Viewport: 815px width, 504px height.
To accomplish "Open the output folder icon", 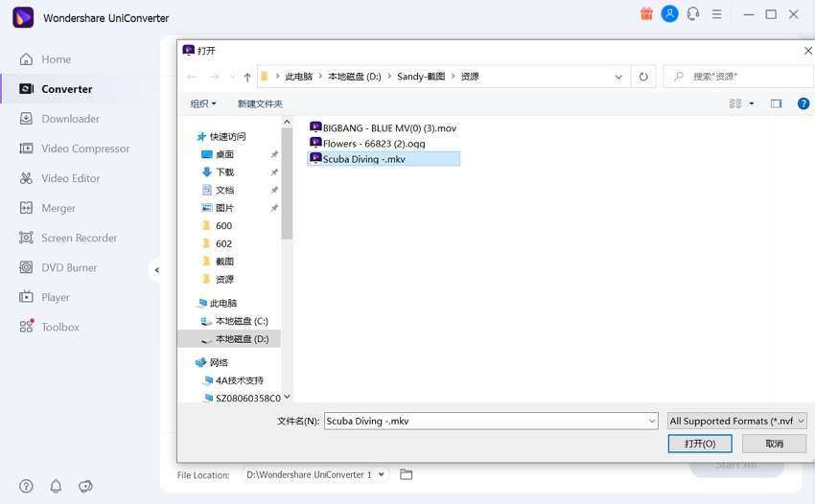I will [x=406, y=474].
